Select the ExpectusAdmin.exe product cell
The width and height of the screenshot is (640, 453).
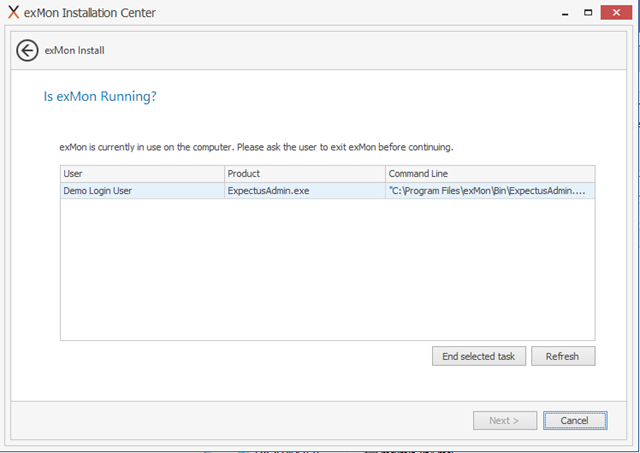tap(304, 191)
